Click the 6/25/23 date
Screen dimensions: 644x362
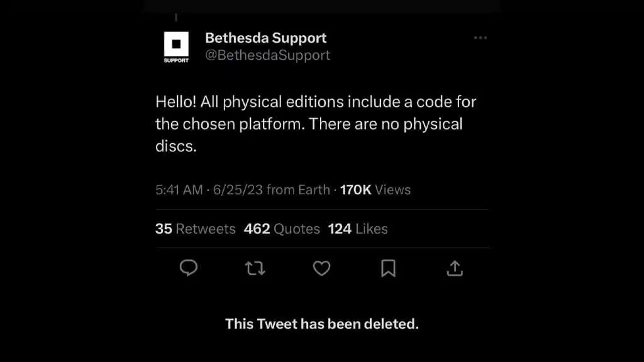click(238, 190)
